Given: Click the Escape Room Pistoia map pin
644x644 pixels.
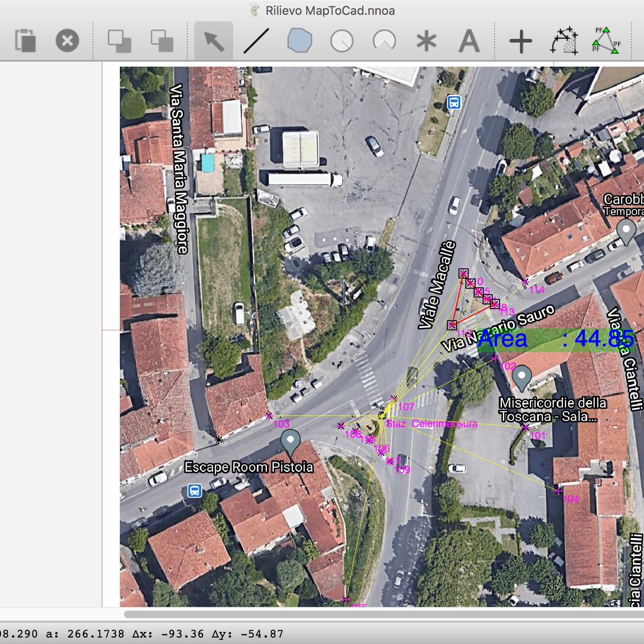Looking at the screenshot, I should pyautogui.click(x=290, y=441).
